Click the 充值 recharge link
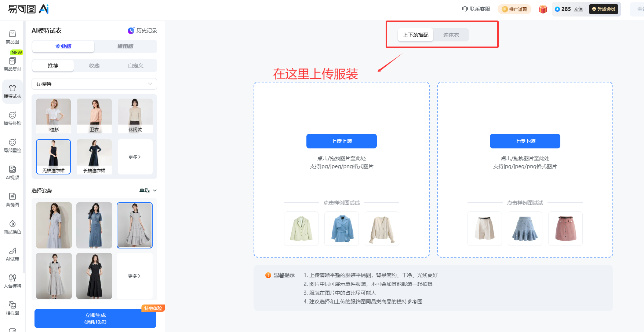The image size is (644, 332). 578,9
